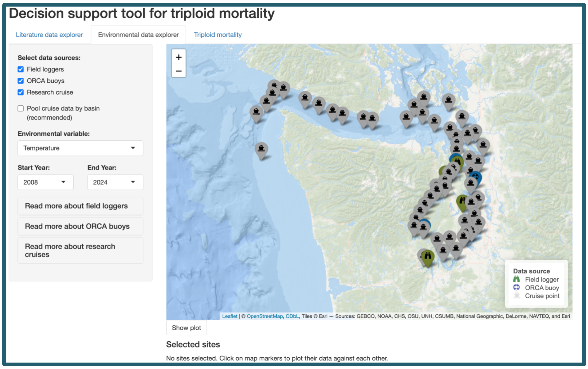Zoom out on the map
Viewport: 588px width, 369px height.
pyautogui.click(x=179, y=71)
